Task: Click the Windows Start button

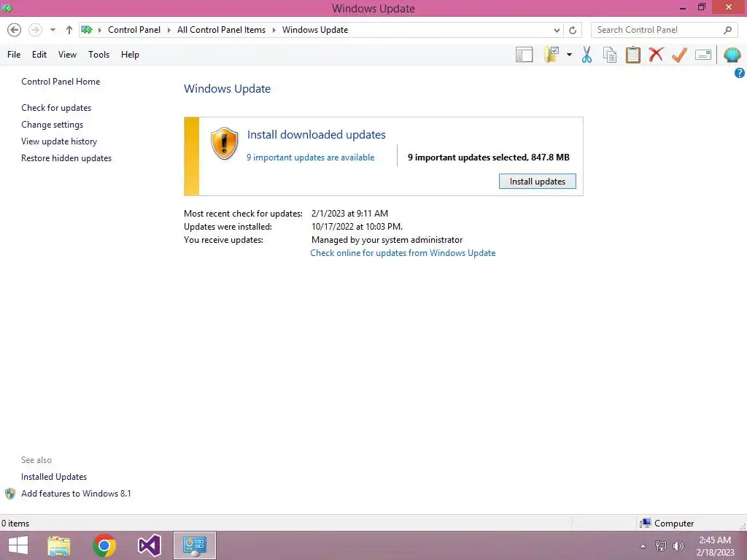Action: coord(18,545)
